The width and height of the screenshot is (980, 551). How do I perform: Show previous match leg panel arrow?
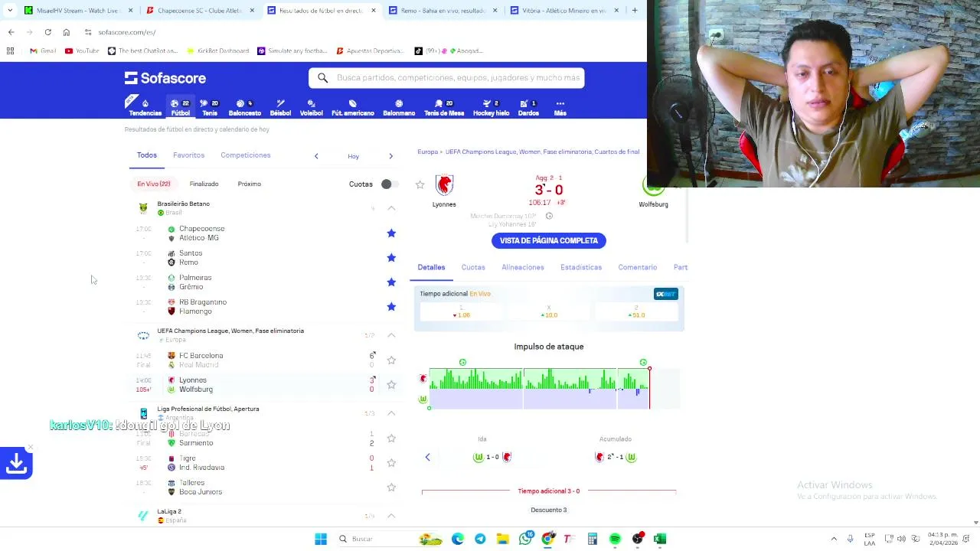click(x=427, y=457)
